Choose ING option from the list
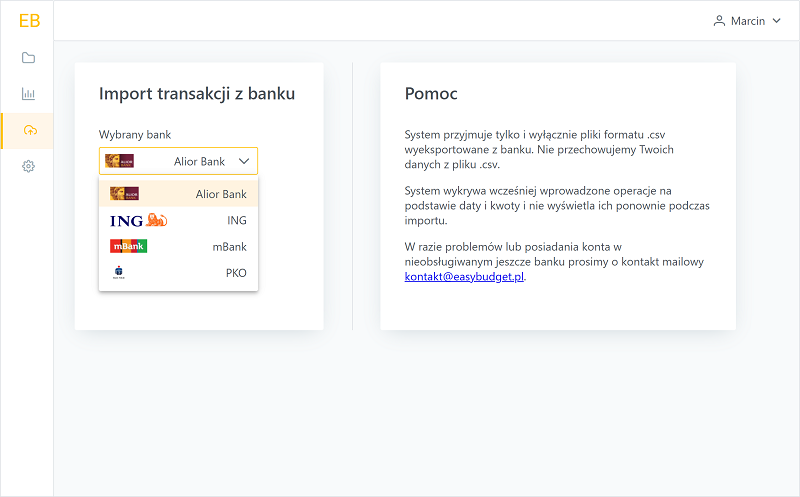The height and width of the screenshot is (497, 800). 179,220
